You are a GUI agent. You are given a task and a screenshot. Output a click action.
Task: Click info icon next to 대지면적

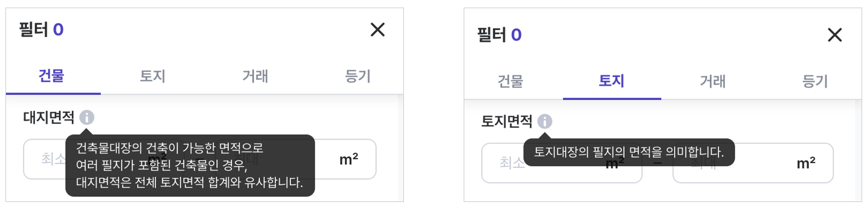[x=87, y=117]
